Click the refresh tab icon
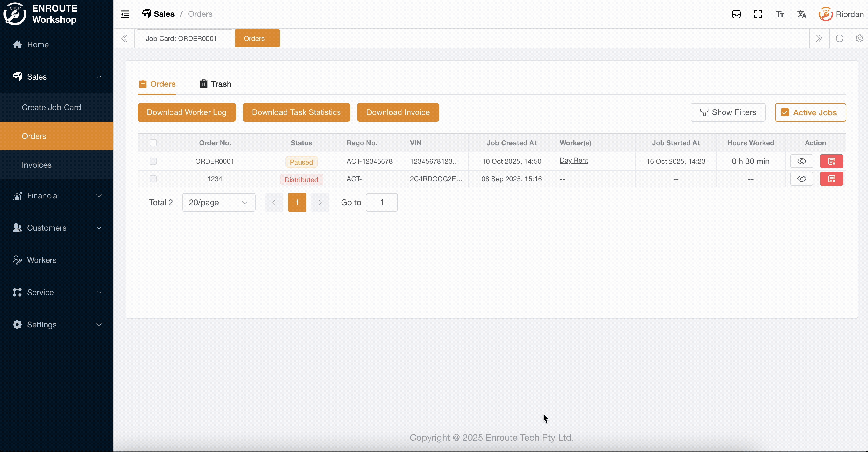The image size is (868, 452). point(839,38)
